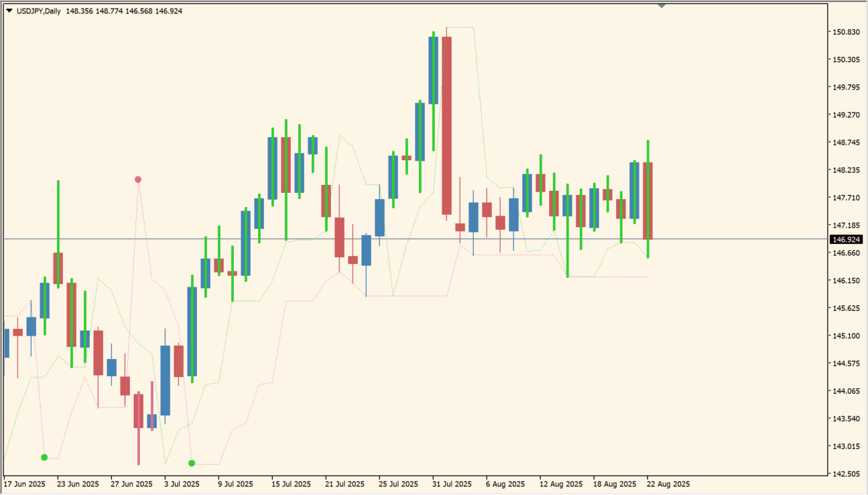Image resolution: width=868 pixels, height=495 pixels.
Task: Click the 143.015 price axis label
Action: coord(846,447)
